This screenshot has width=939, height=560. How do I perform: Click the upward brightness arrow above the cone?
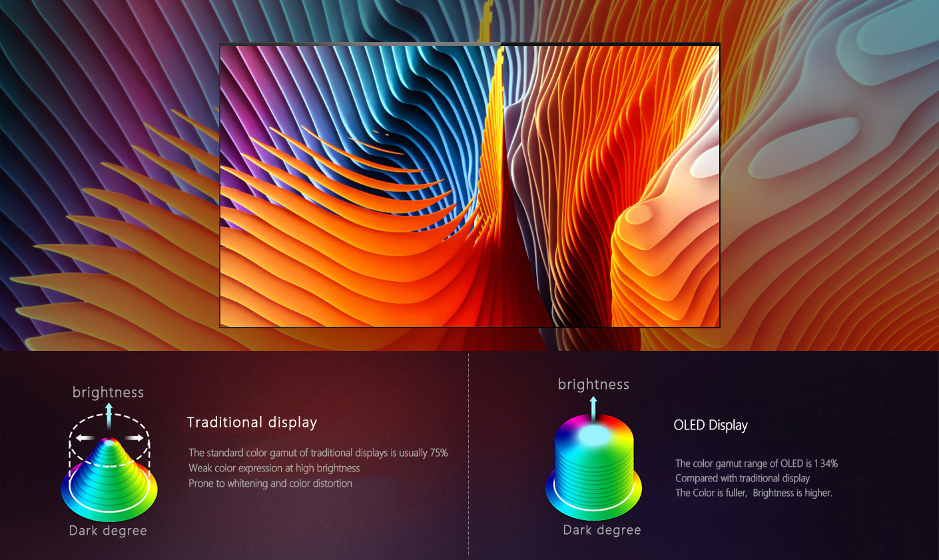tap(109, 416)
